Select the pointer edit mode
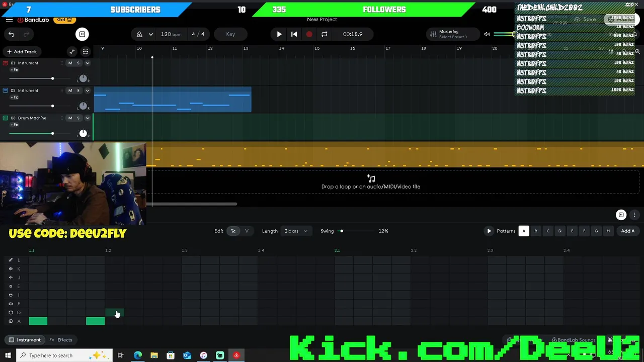The height and width of the screenshot is (362, 644). point(233,231)
